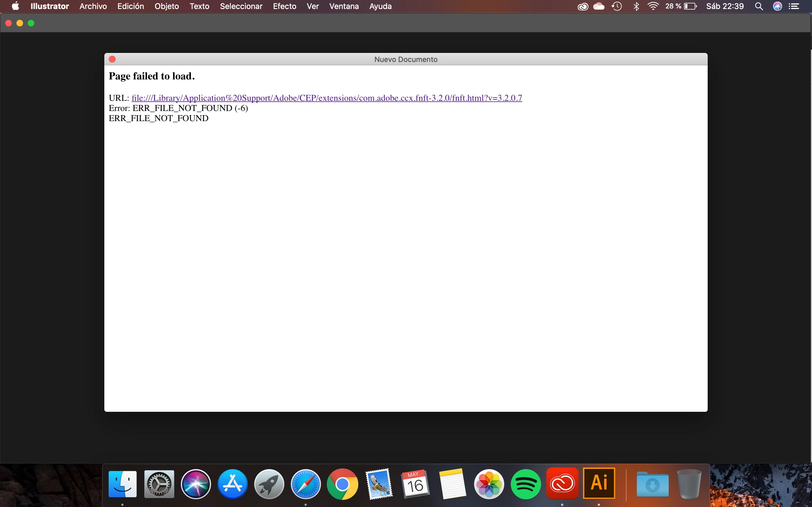Screen dimensions: 812x507
Task: Open System Preferences gear in dock
Action: tap(159, 484)
